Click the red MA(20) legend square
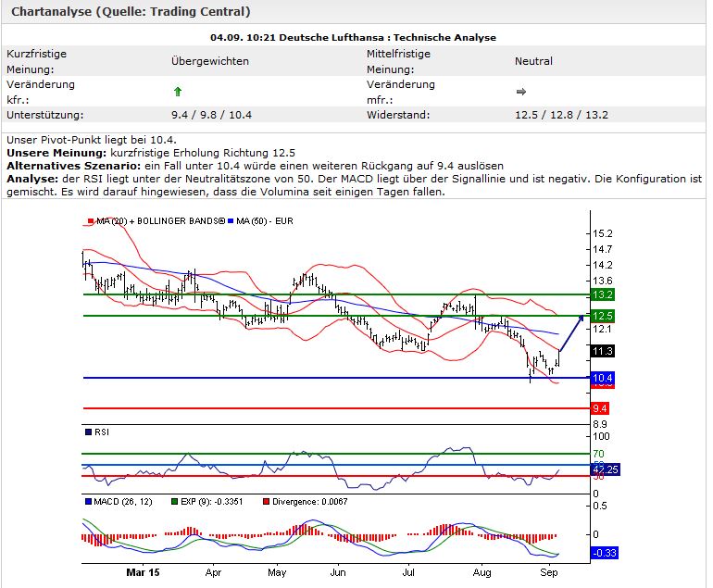 (x=91, y=221)
